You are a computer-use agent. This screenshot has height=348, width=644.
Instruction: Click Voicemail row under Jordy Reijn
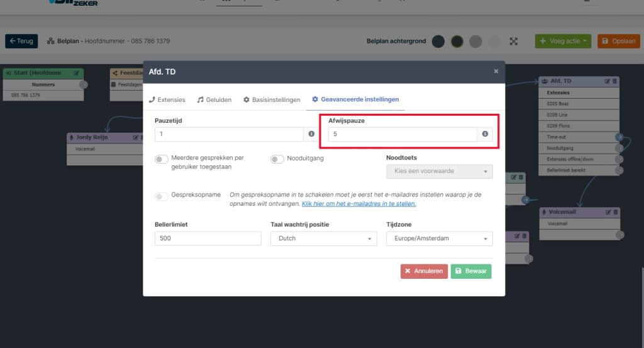(x=105, y=149)
